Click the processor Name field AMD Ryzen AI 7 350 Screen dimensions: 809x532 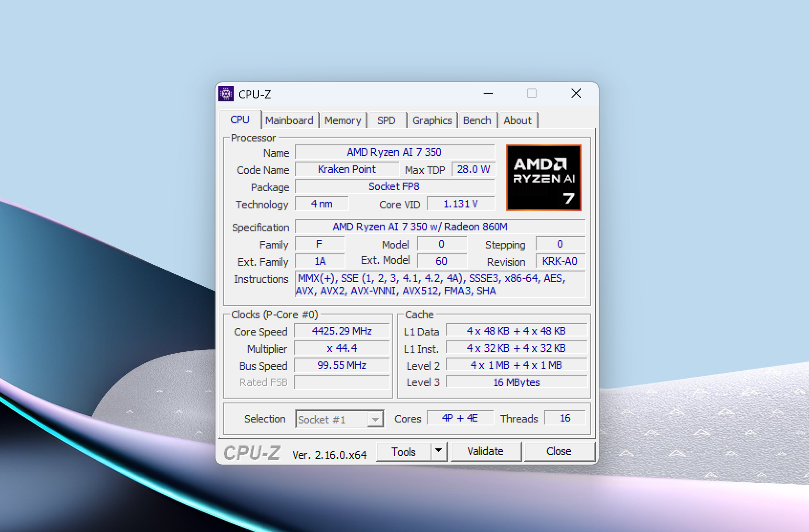click(x=395, y=152)
